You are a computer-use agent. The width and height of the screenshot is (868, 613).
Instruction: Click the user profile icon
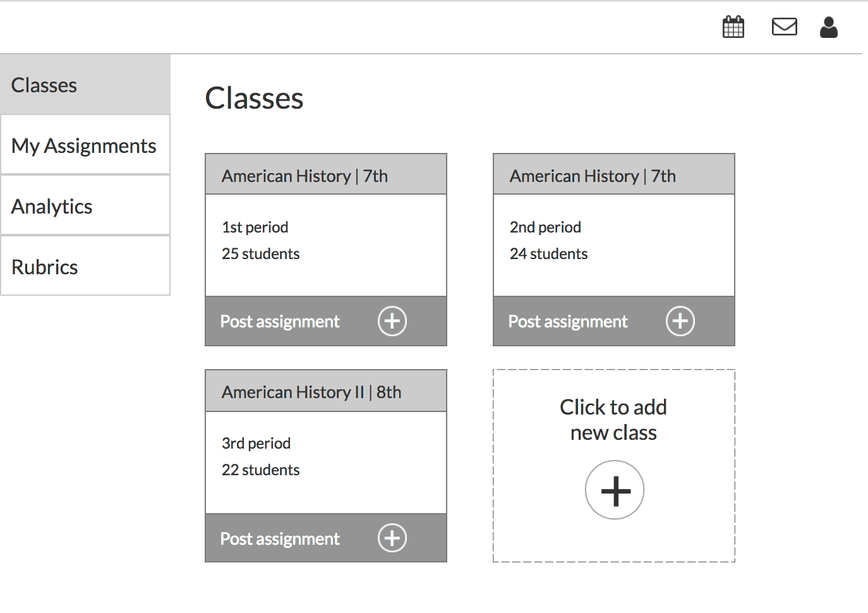[828, 27]
